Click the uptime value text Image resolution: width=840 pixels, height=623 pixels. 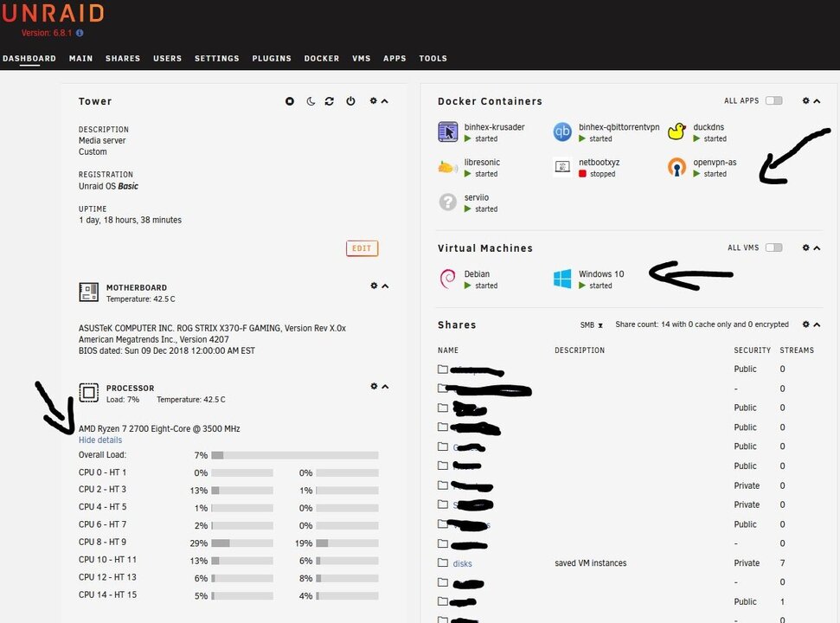coord(130,220)
